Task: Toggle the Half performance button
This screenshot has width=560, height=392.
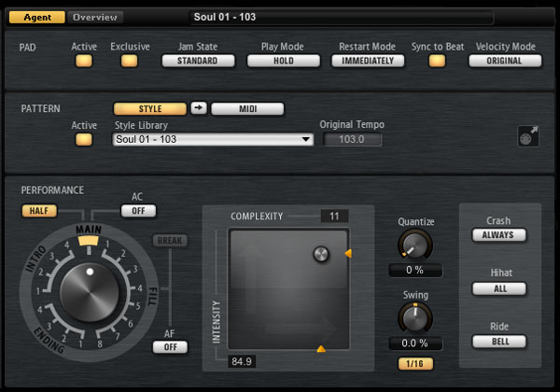Action: click(38, 211)
